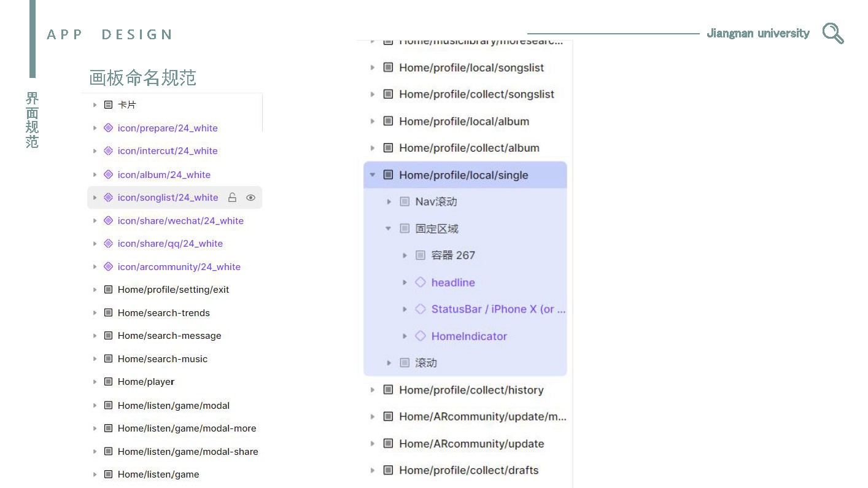Viewport: 868px width, 488px height.
Task: Click artboard icon of Home/ARcommunity/update
Action: [x=388, y=443]
